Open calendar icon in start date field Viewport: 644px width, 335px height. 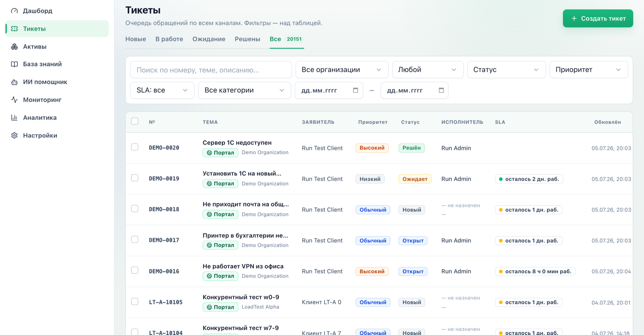(355, 90)
